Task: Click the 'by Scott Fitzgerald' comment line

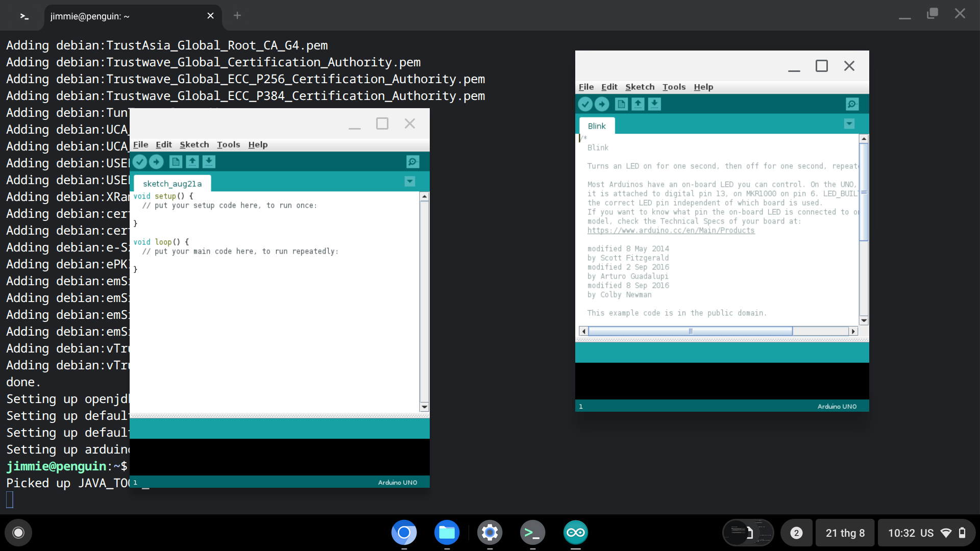Action: click(x=628, y=258)
